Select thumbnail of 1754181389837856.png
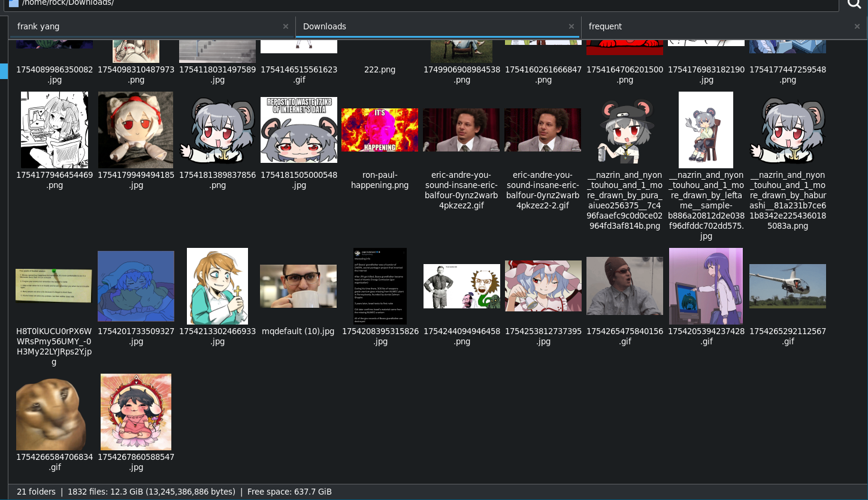Screen dimensions: 868x500 [x=217, y=130]
